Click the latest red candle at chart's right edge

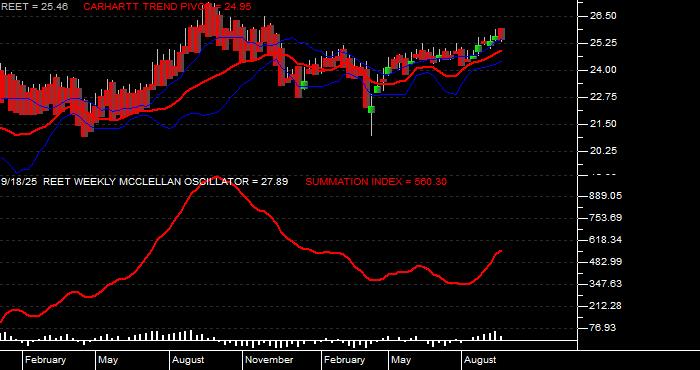point(501,34)
